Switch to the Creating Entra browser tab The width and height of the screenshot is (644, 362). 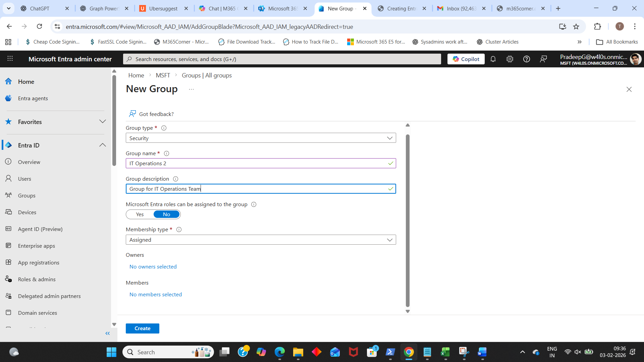[401, 8]
